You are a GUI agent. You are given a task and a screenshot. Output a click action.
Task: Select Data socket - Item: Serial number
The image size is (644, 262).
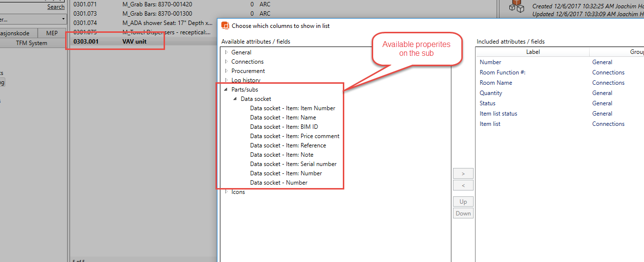coord(293,164)
